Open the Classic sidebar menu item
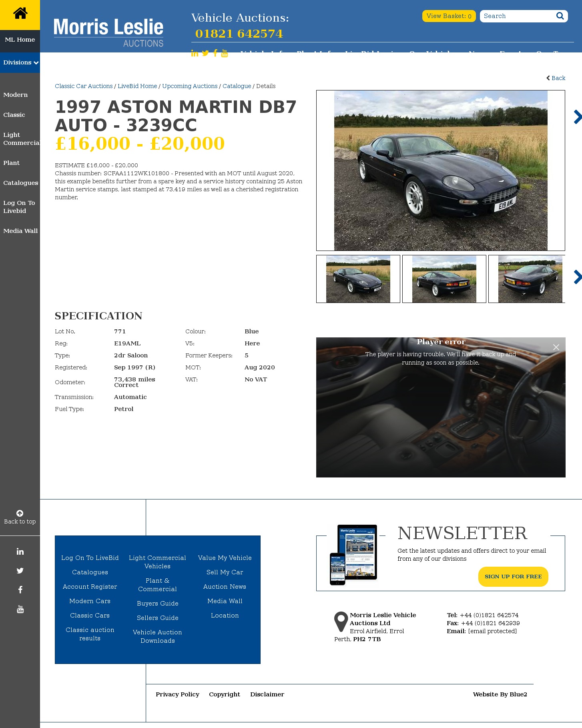The width and height of the screenshot is (582, 728). pos(14,115)
